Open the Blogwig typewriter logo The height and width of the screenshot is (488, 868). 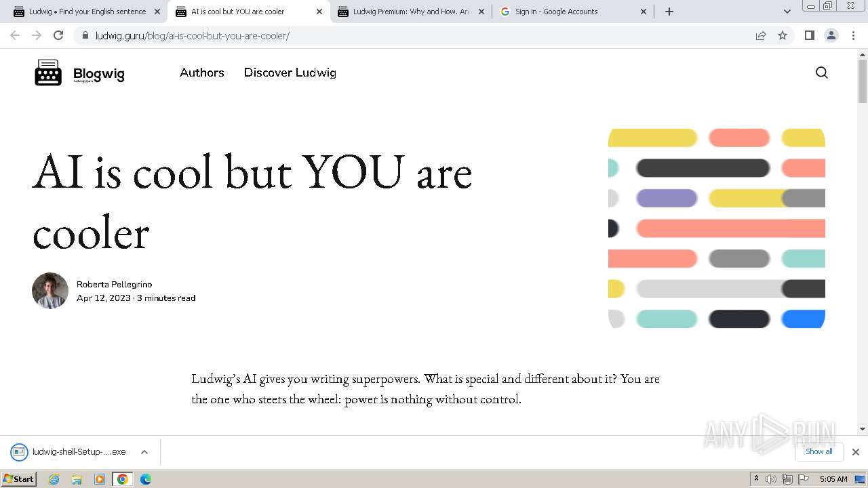click(79, 73)
